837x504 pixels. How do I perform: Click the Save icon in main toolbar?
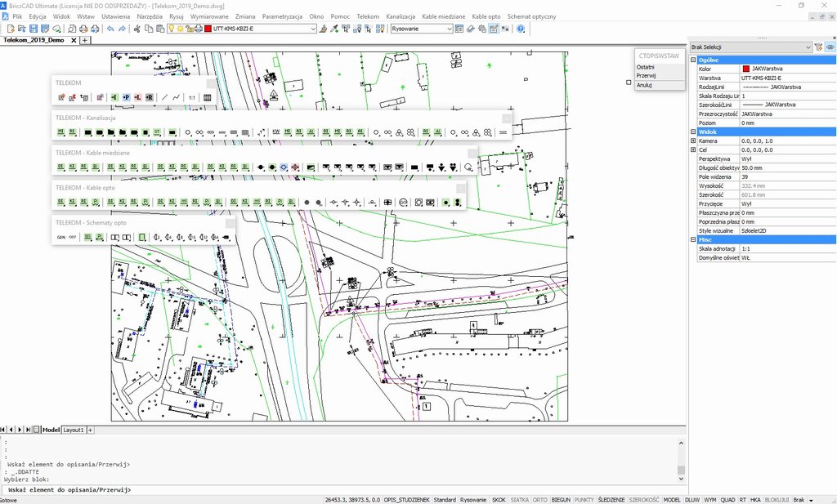pyautogui.click(x=34, y=29)
